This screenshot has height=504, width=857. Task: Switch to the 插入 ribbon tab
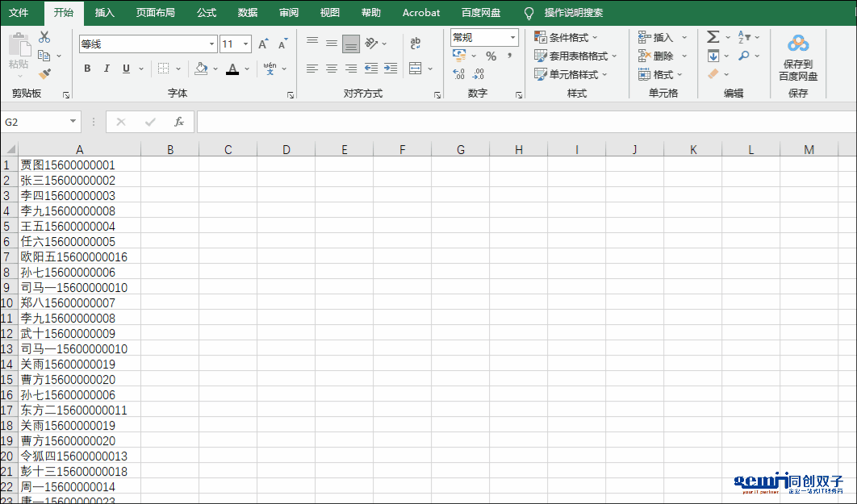pos(105,13)
